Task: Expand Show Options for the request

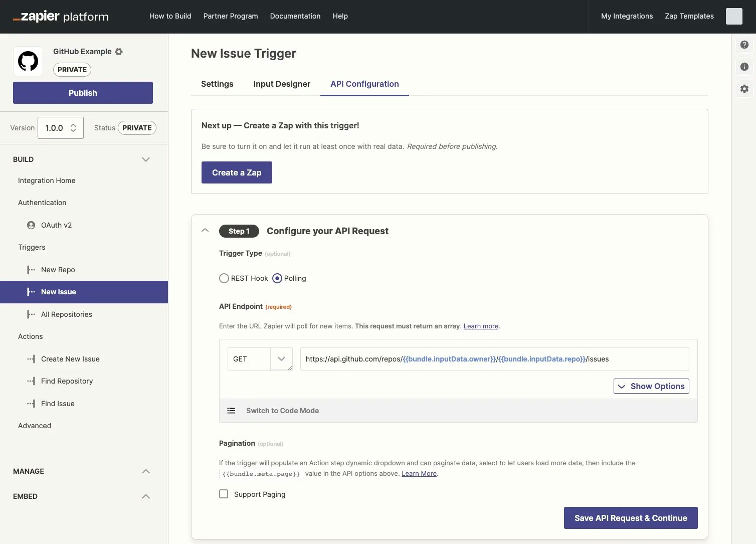Action: click(x=651, y=386)
